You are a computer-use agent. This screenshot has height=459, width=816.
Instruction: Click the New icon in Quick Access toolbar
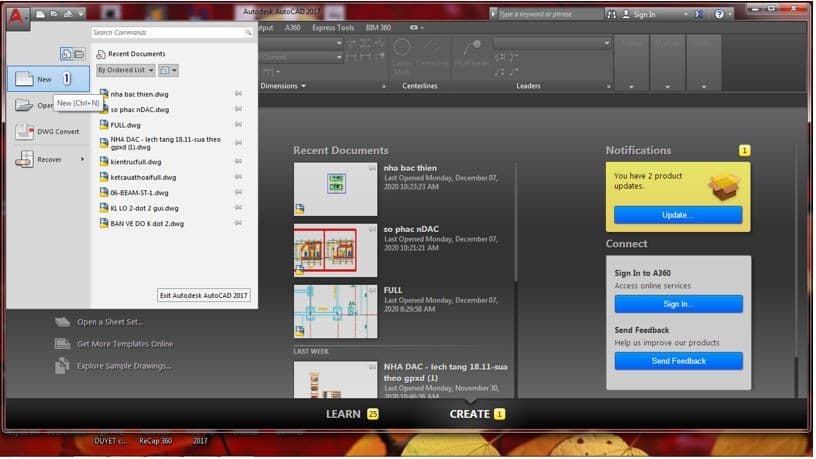pos(40,14)
